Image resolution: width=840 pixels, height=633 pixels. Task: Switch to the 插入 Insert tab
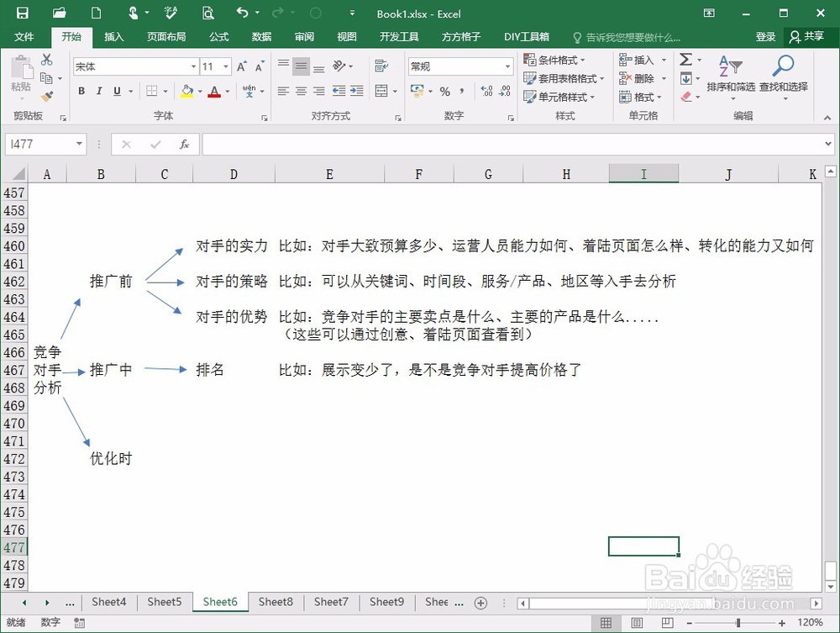pos(113,36)
